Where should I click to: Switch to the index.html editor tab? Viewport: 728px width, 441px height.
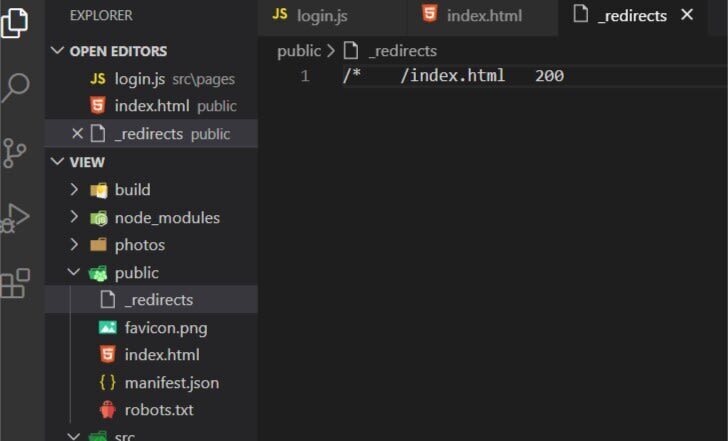tap(485, 15)
